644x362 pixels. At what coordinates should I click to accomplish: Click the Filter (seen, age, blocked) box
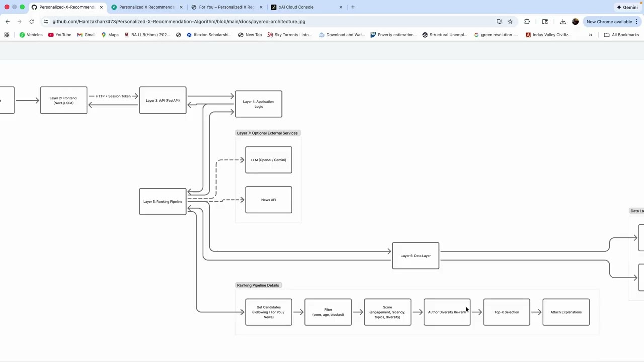click(328, 312)
